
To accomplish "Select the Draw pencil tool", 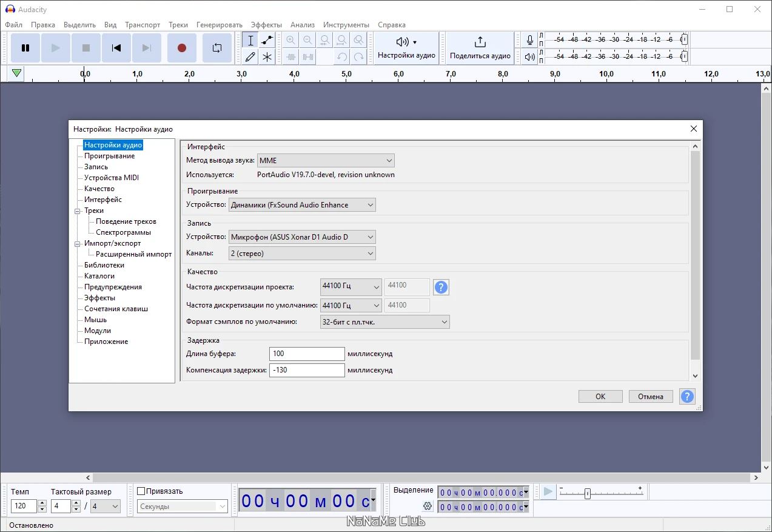I will tap(250, 57).
